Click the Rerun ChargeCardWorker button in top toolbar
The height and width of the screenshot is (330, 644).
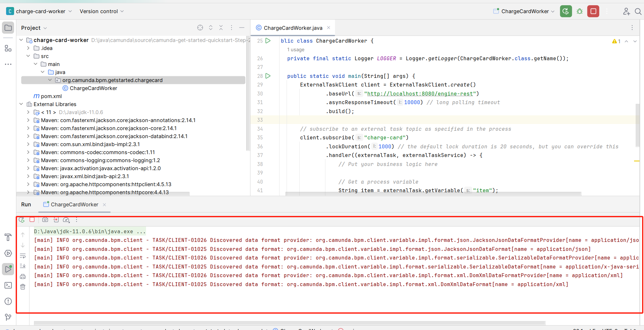point(566,11)
